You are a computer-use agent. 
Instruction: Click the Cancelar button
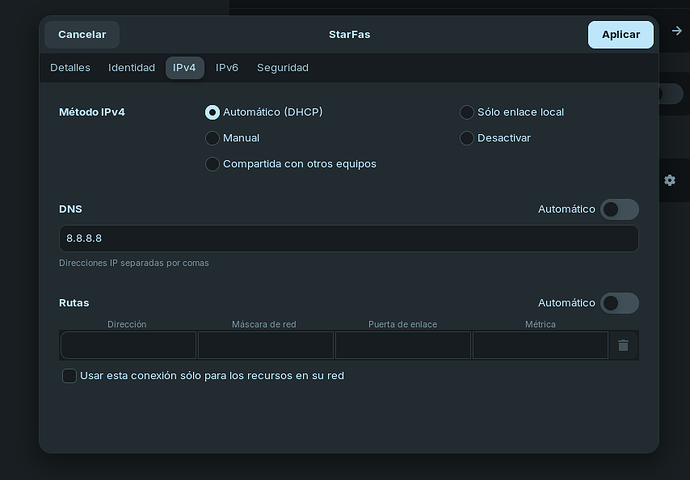point(82,34)
